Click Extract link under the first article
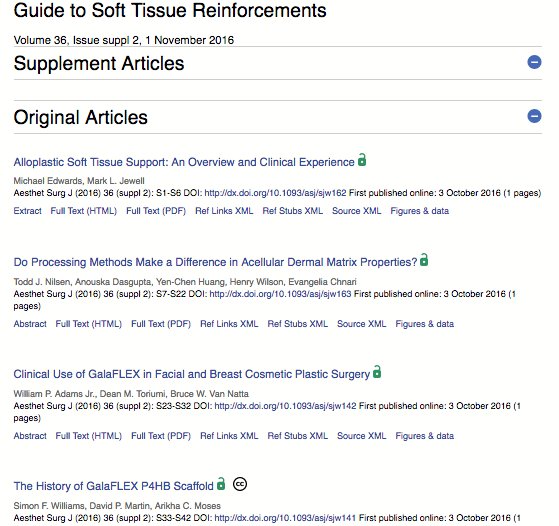 pyautogui.click(x=27, y=211)
